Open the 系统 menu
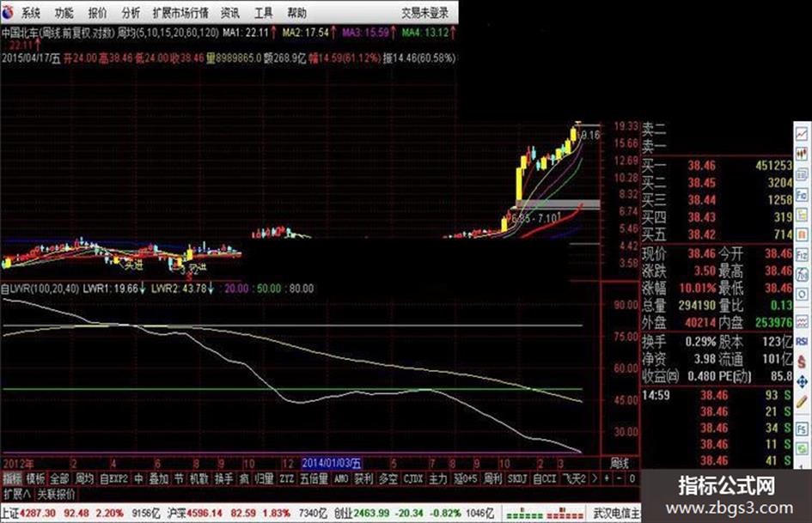Image resolution: width=812 pixels, height=523 pixels. point(31,12)
